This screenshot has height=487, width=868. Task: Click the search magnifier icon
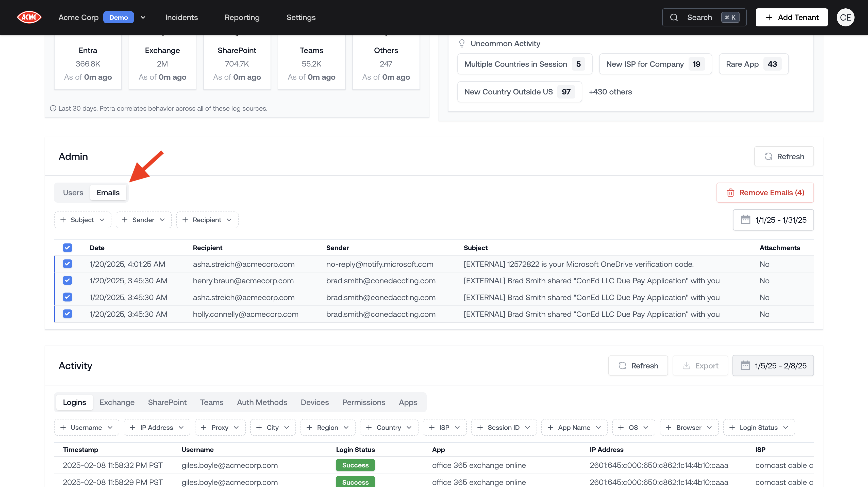(674, 18)
